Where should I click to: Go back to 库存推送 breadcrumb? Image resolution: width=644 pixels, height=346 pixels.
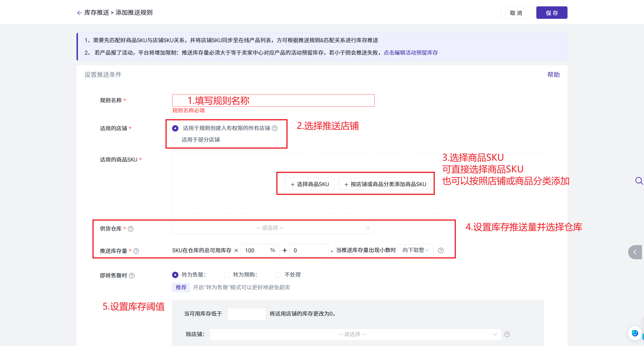pos(97,13)
